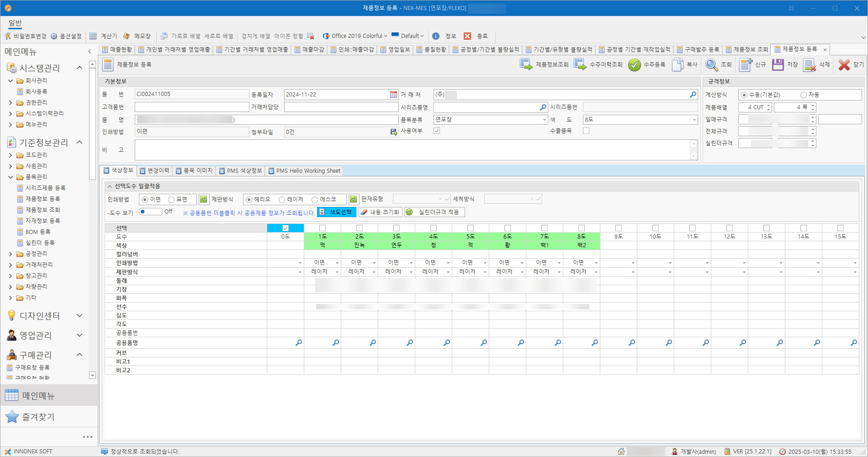Collapse the 시스템관리 menu section
868x457 pixels.
(79, 68)
